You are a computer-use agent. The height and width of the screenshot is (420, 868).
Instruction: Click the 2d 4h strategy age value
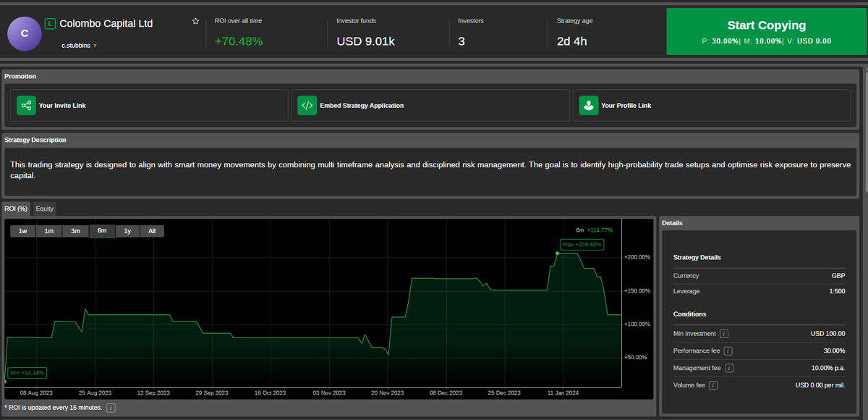click(x=572, y=41)
